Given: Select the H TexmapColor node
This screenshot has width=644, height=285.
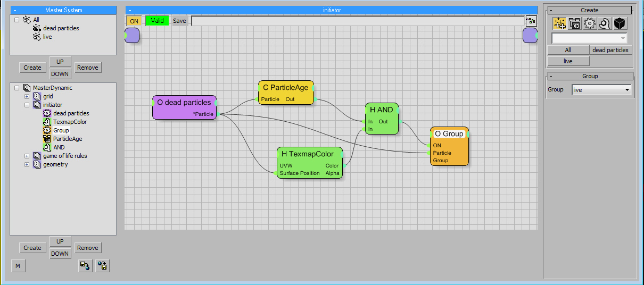Looking at the screenshot, I should tap(309, 163).
